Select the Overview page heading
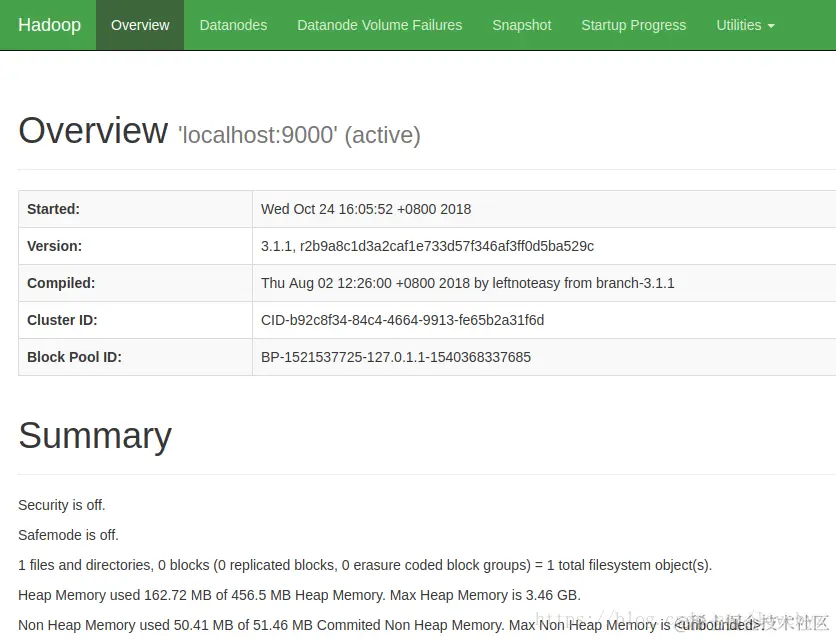The height and width of the screenshot is (639, 836). pyautogui.click(x=93, y=131)
